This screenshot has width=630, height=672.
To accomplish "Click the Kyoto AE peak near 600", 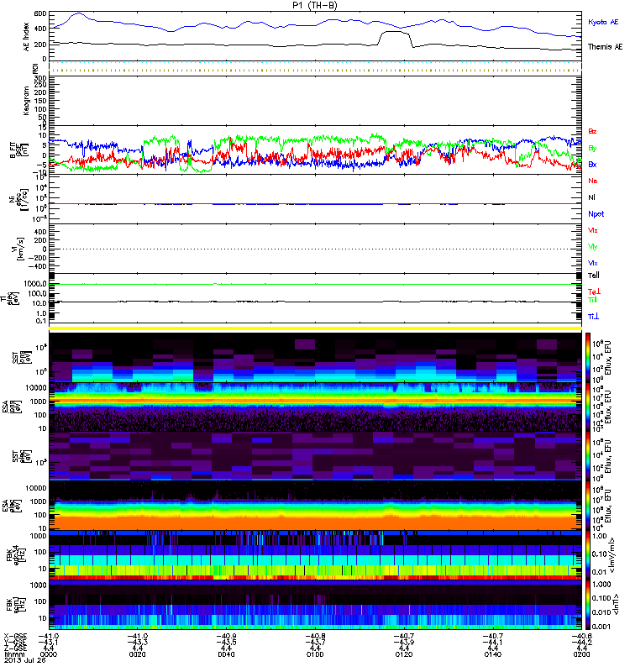I will point(78,14).
